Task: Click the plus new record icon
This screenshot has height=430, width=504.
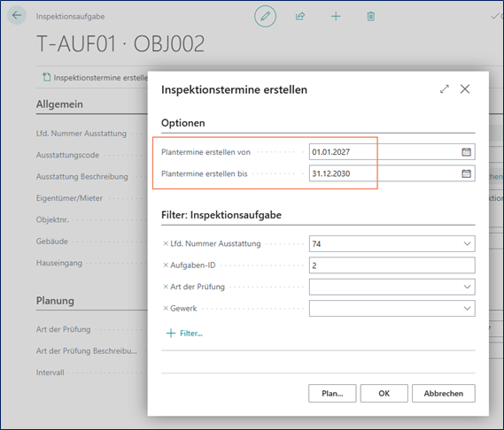Action: [336, 16]
